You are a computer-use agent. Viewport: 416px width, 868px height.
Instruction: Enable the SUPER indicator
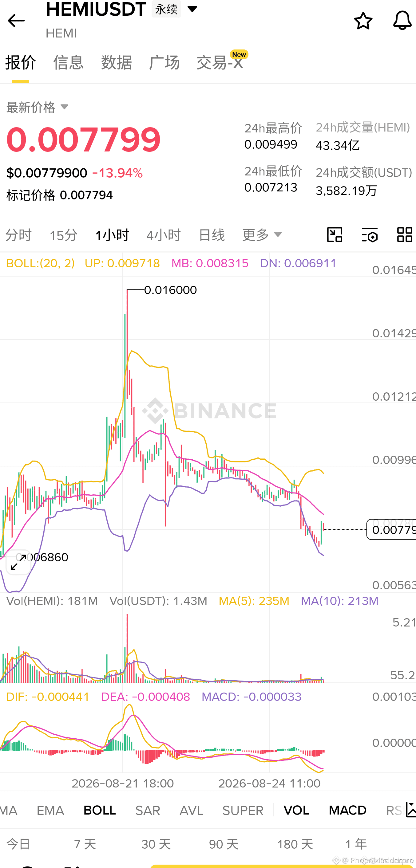(x=243, y=810)
